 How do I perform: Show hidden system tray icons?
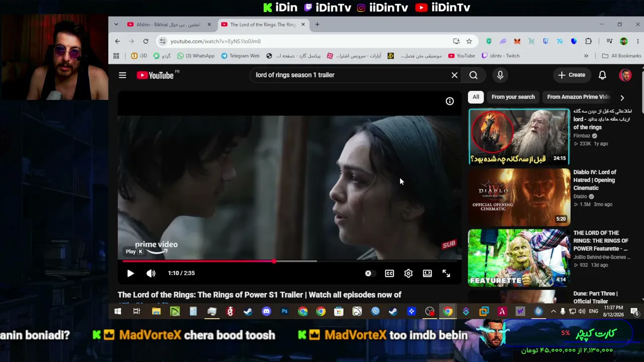553,312
